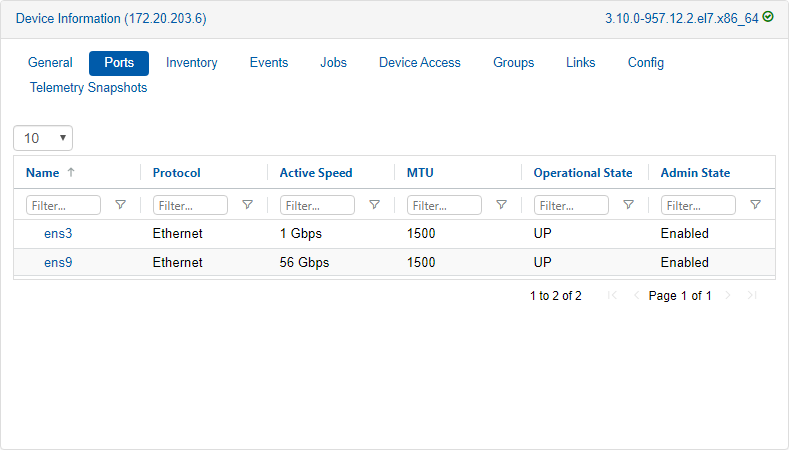Click the green status check icon
The width and height of the screenshot is (789, 450).
[768, 18]
